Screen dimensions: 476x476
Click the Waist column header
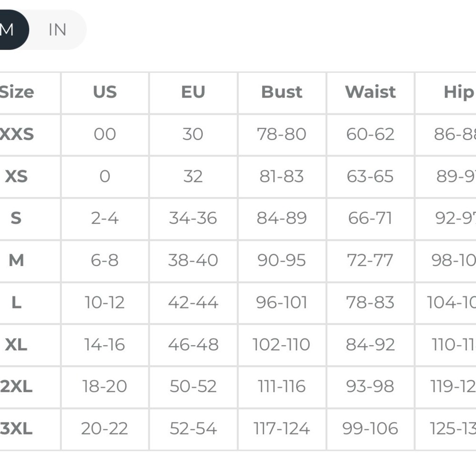point(370,92)
